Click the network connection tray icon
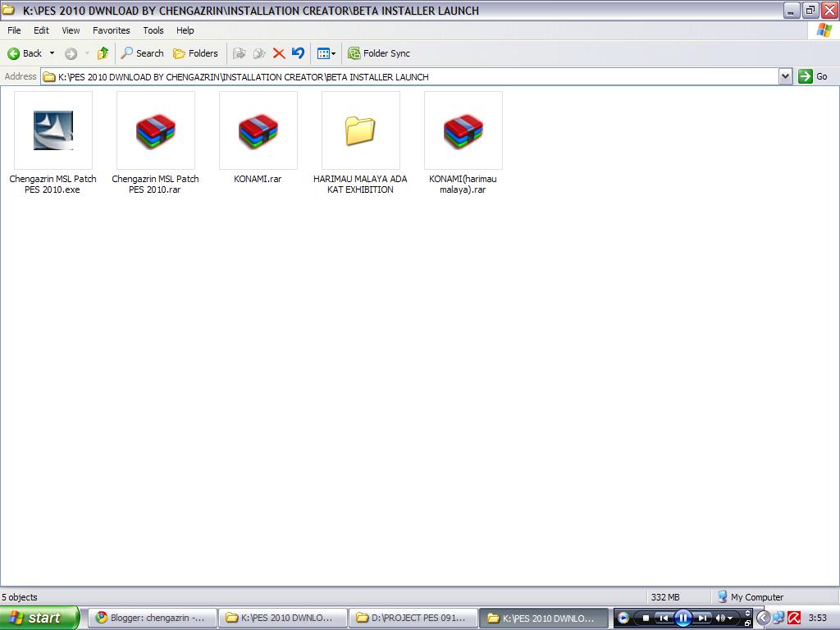 point(778,619)
